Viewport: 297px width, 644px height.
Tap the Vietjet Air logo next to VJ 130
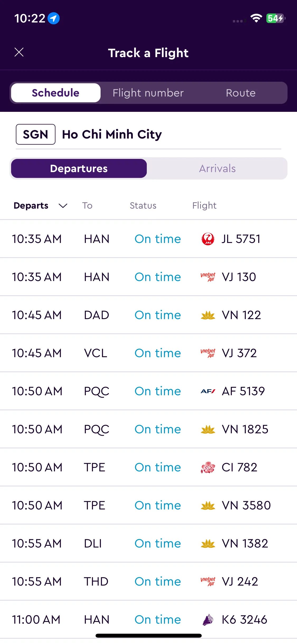click(x=208, y=277)
